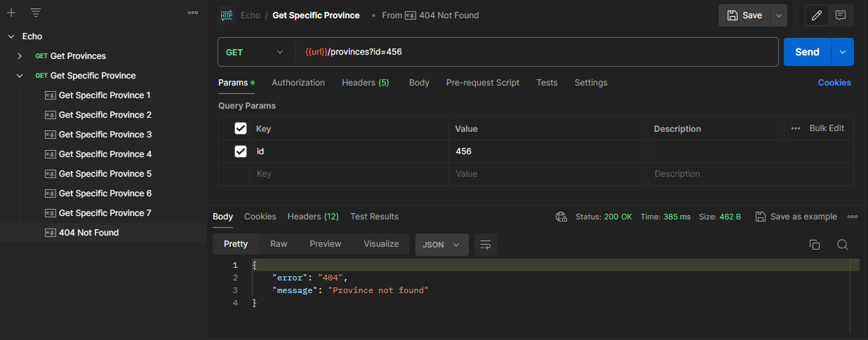
Task: Open the comments icon near Save
Action: (840, 15)
